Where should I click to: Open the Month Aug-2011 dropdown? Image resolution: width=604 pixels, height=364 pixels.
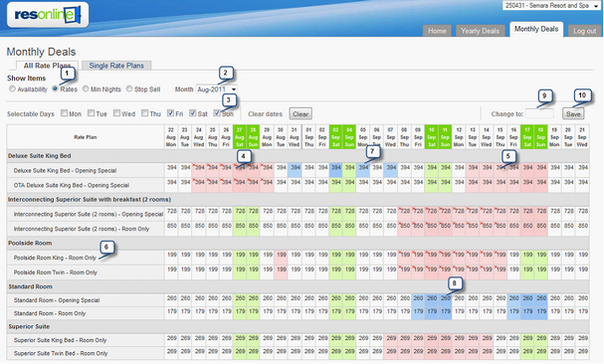point(217,90)
